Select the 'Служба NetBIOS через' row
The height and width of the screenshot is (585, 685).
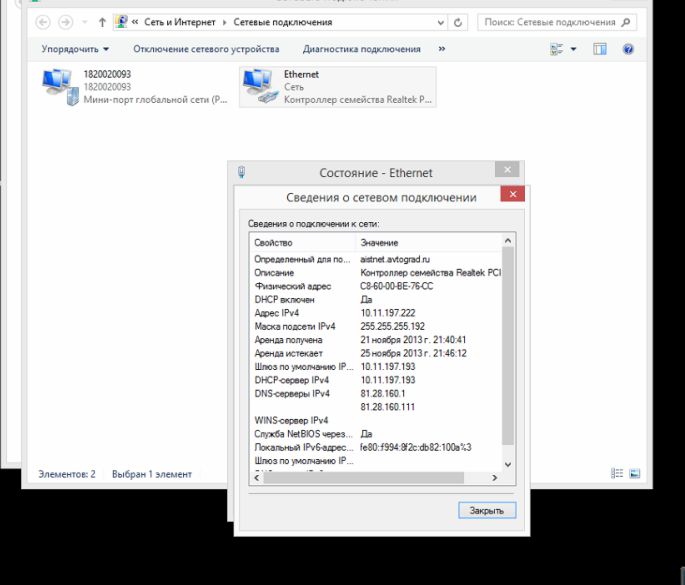click(376, 434)
